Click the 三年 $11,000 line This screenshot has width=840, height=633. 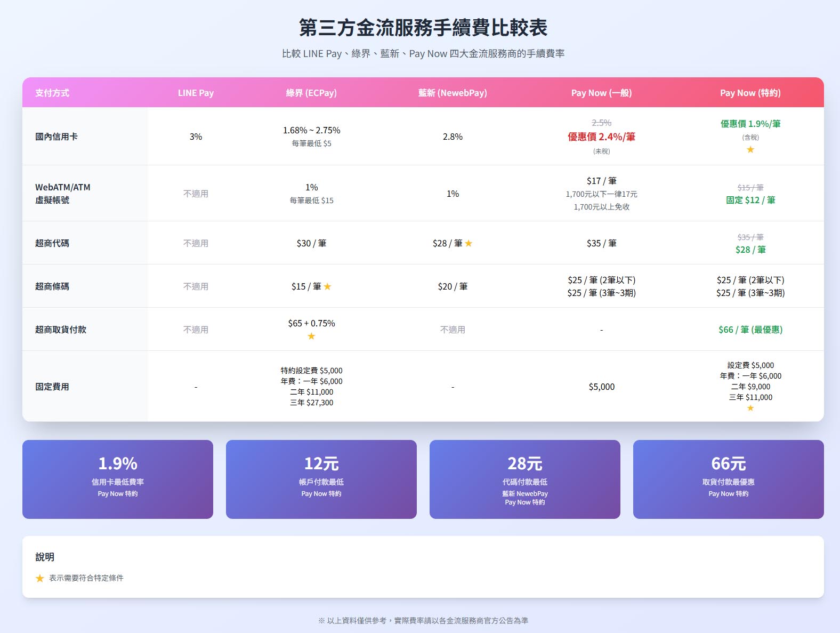pyautogui.click(x=750, y=397)
